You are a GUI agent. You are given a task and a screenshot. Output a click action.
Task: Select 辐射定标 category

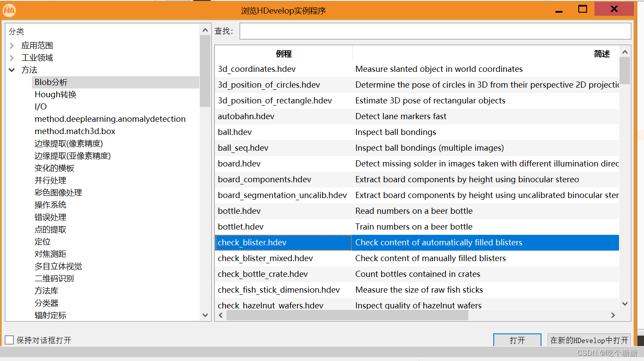50,315
